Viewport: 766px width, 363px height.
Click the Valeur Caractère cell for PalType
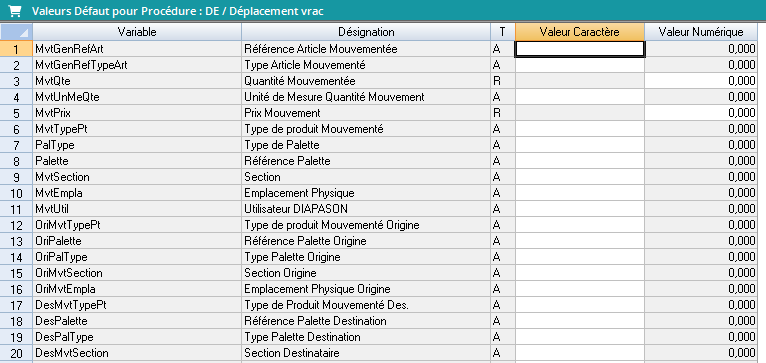(580, 145)
